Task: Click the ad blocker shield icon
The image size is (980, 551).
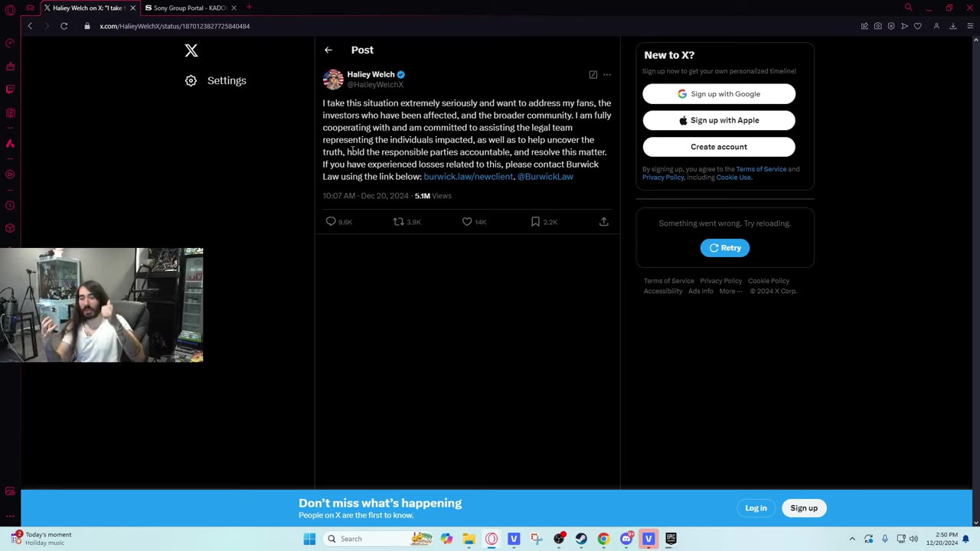Action: click(x=891, y=26)
